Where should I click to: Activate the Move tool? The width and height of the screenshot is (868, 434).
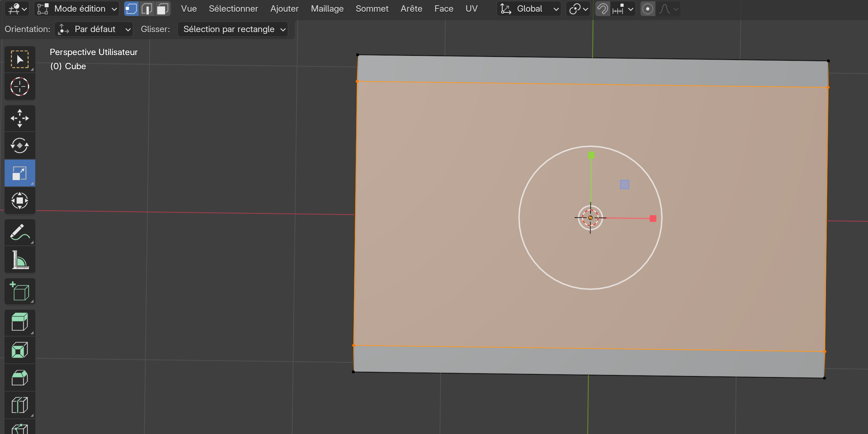tap(20, 118)
